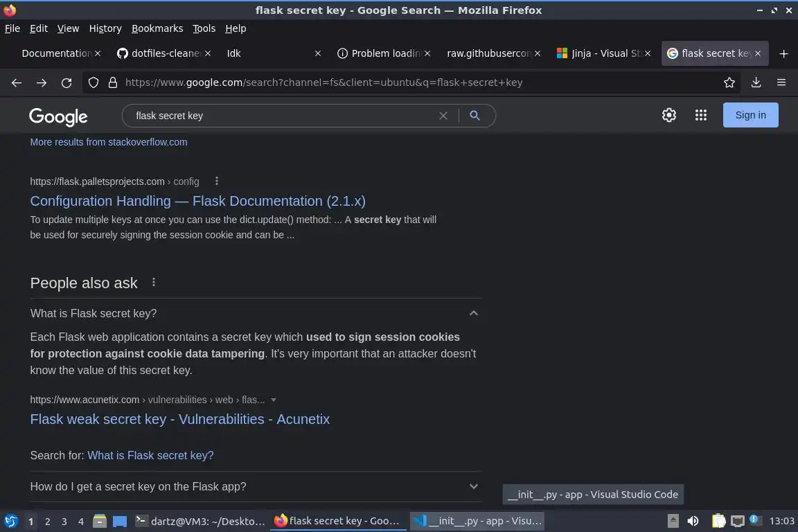Clear the Google search box text

(443, 116)
